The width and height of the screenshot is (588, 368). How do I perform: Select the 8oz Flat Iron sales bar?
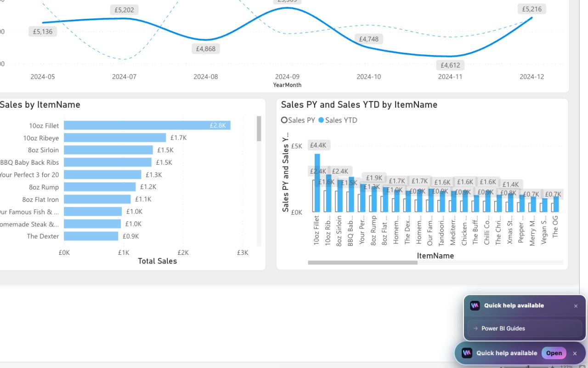[x=97, y=199]
